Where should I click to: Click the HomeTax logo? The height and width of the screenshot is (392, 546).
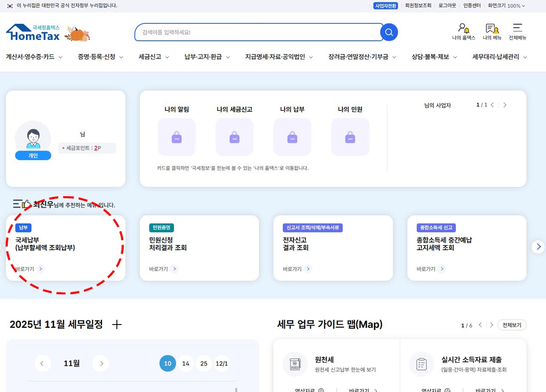33,32
